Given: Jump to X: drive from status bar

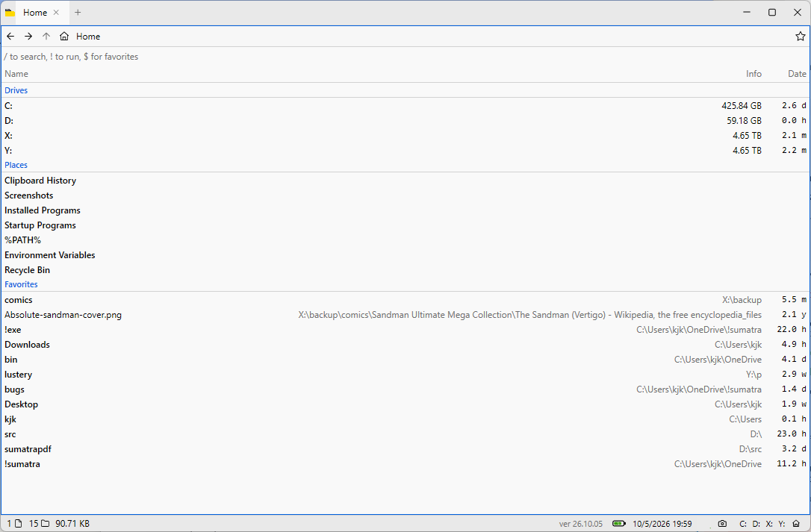Looking at the screenshot, I should coord(769,524).
